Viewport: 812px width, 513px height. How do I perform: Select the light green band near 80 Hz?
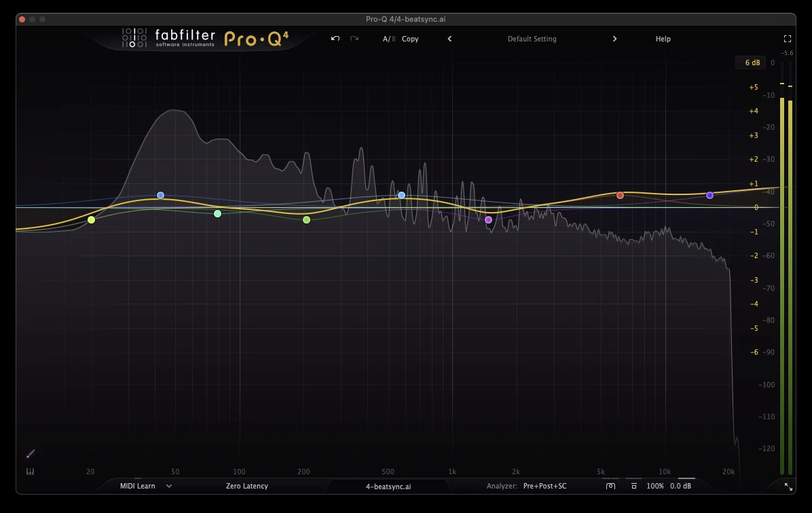tap(217, 213)
